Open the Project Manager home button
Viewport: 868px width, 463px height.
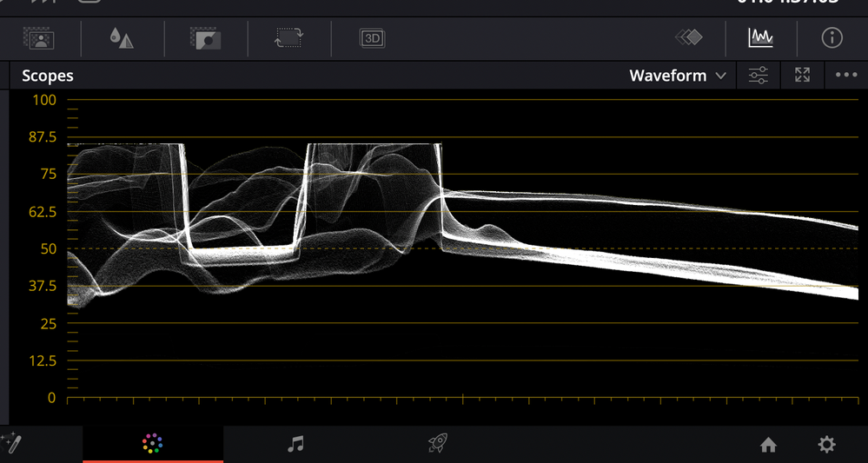click(768, 445)
